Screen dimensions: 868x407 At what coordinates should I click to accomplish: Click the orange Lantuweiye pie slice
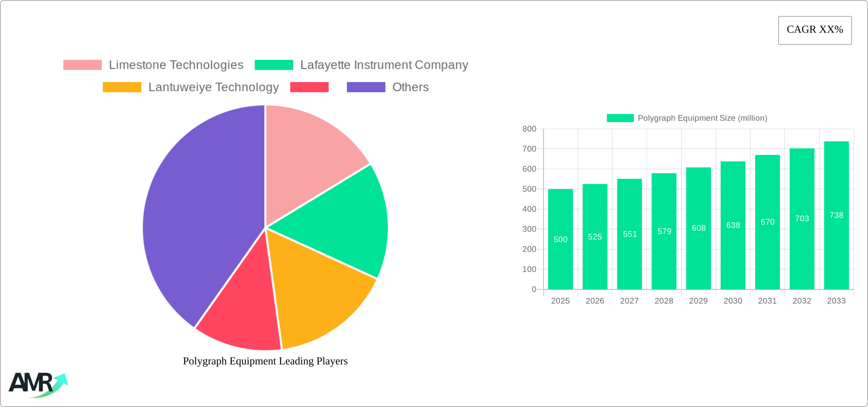click(316, 293)
